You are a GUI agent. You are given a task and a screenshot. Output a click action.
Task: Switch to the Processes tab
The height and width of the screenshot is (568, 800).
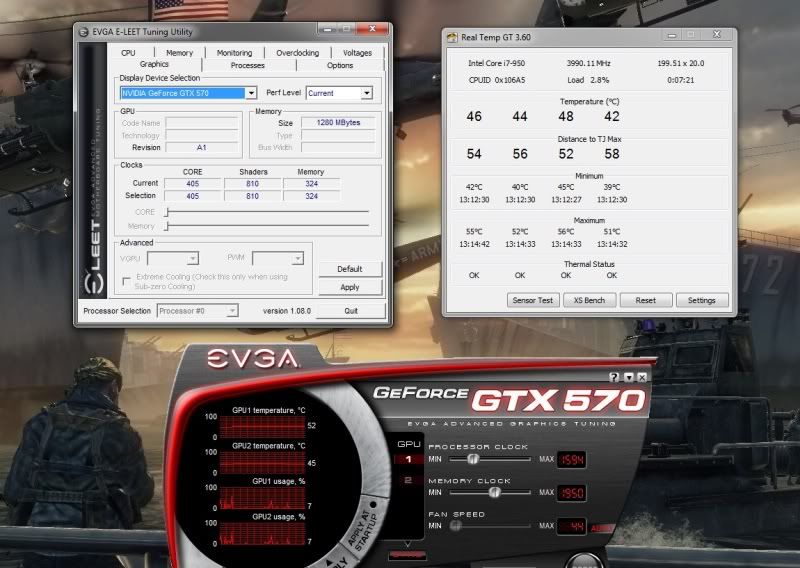point(248,65)
